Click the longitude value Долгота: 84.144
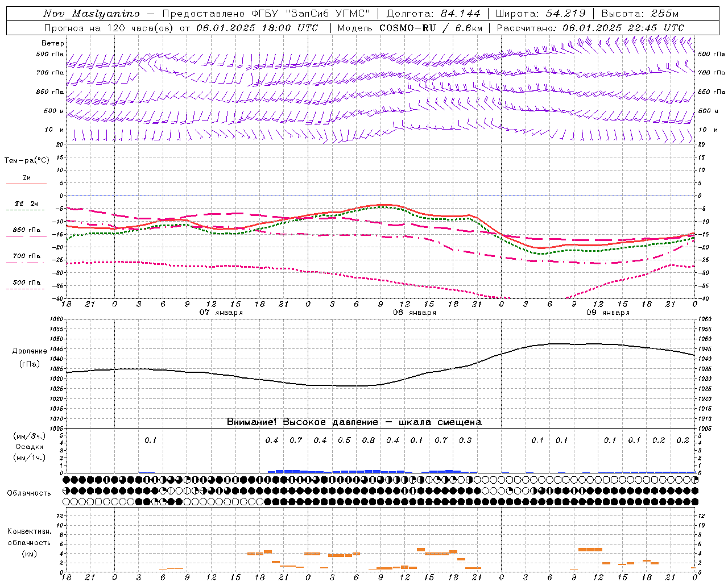Image resolution: width=728 pixels, height=582 pixels. pyautogui.click(x=433, y=14)
